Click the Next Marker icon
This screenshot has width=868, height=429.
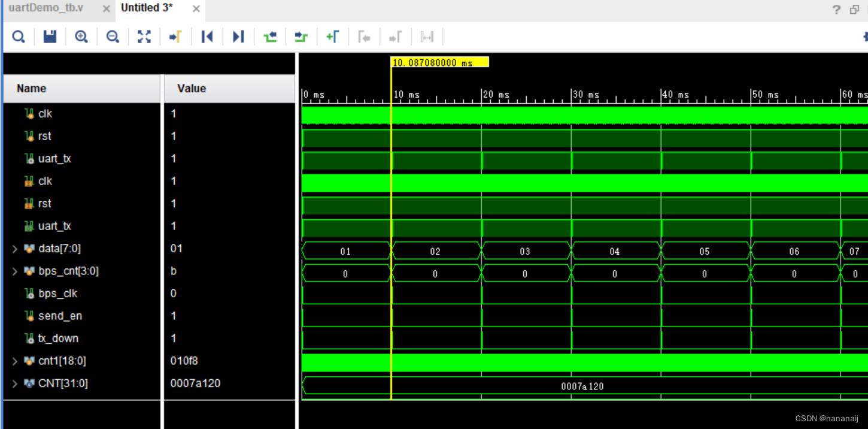click(395, 37)
